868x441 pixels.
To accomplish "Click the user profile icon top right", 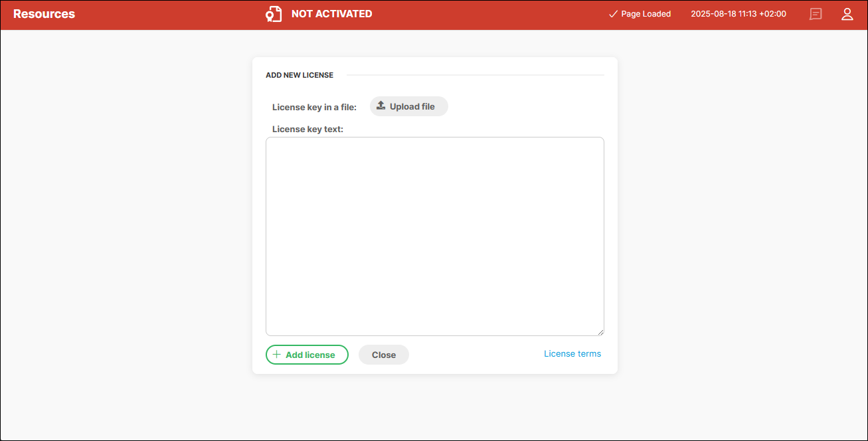I will 847,14.
